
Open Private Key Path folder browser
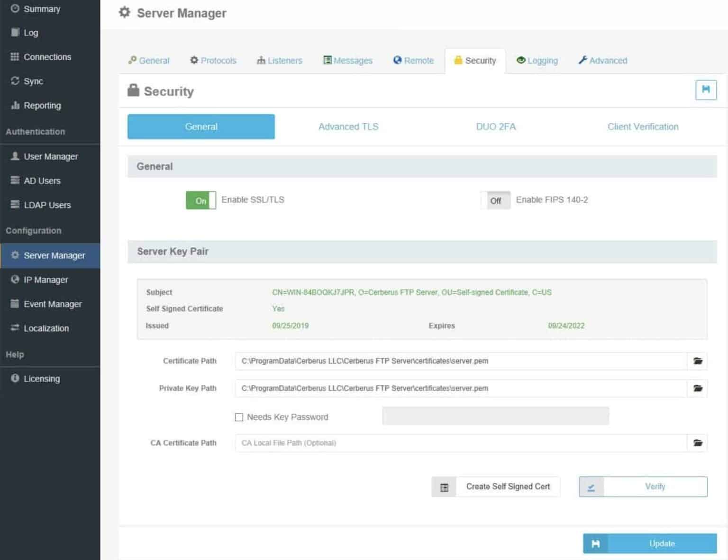(697, 388)
